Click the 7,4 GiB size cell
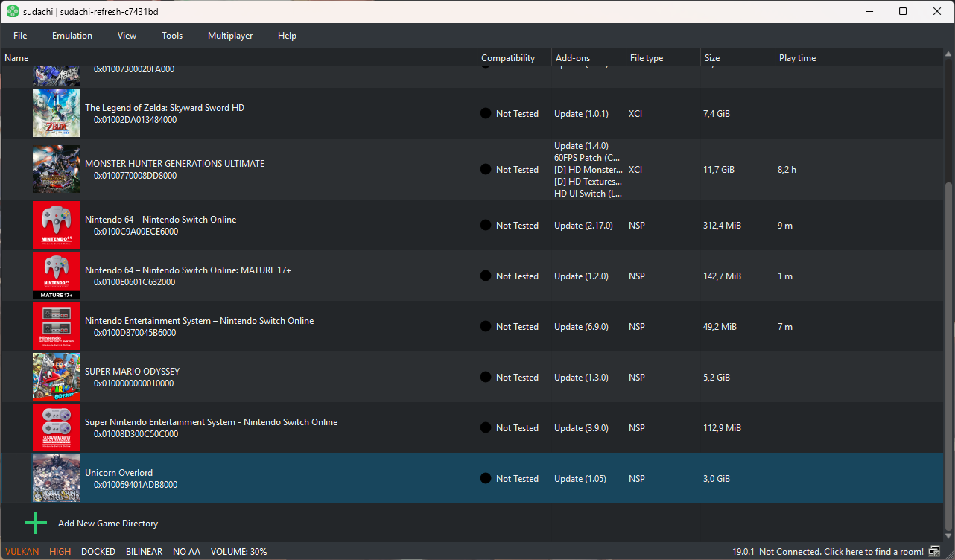 click(x=717, y=114)
